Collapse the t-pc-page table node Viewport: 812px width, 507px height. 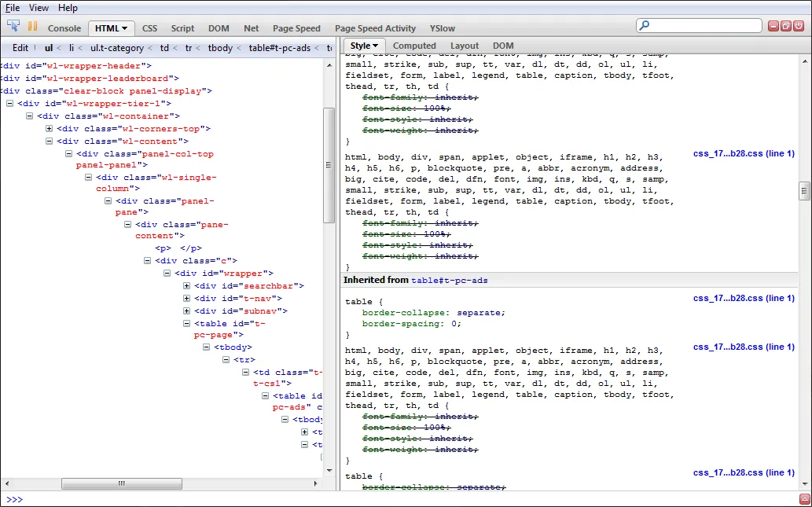coord(186,323)
